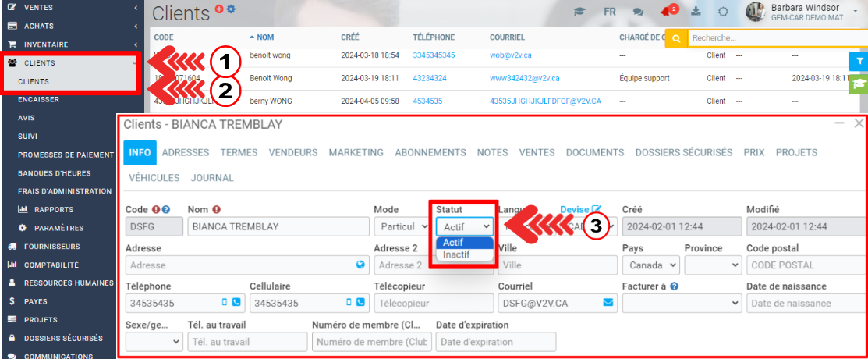Go to the VÉHICULES tab
The image size is (868, 359).
point(154,178)
